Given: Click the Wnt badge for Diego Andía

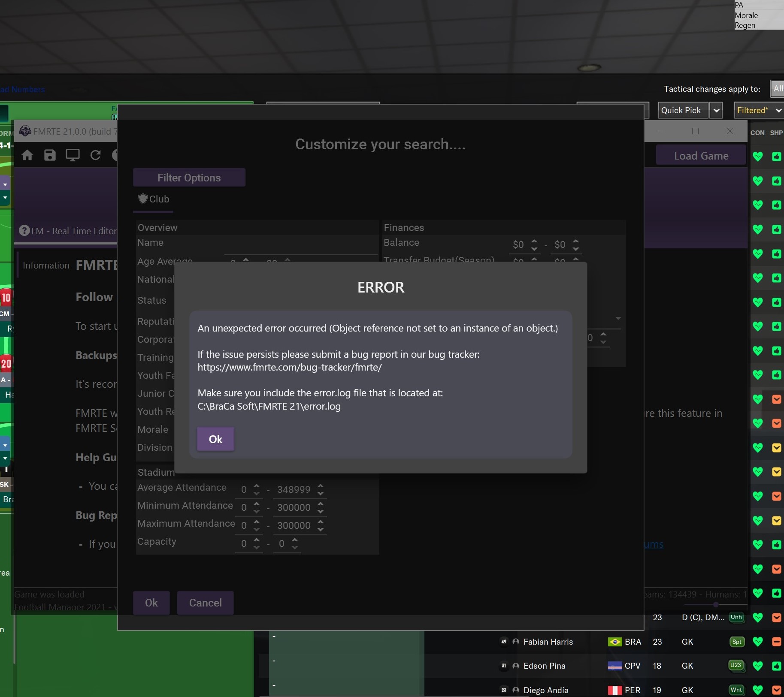Looking at the screenshot, I should click(x=736, y=690).
